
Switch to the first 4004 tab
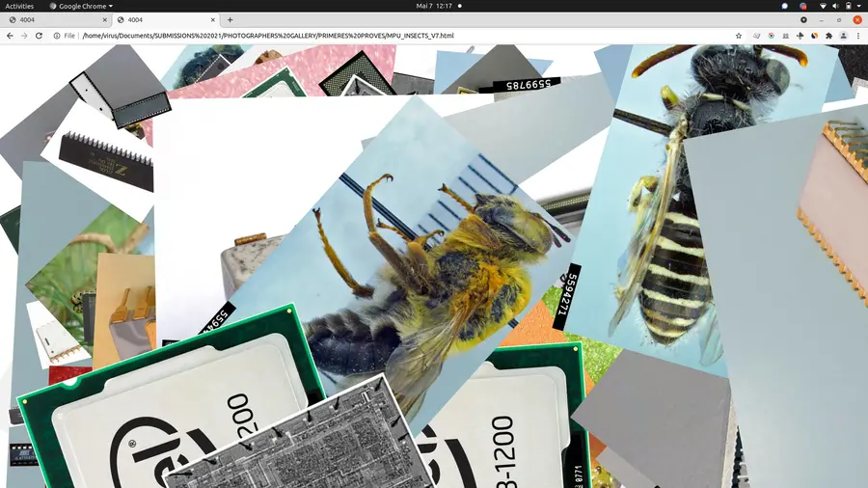click(55, 20)
